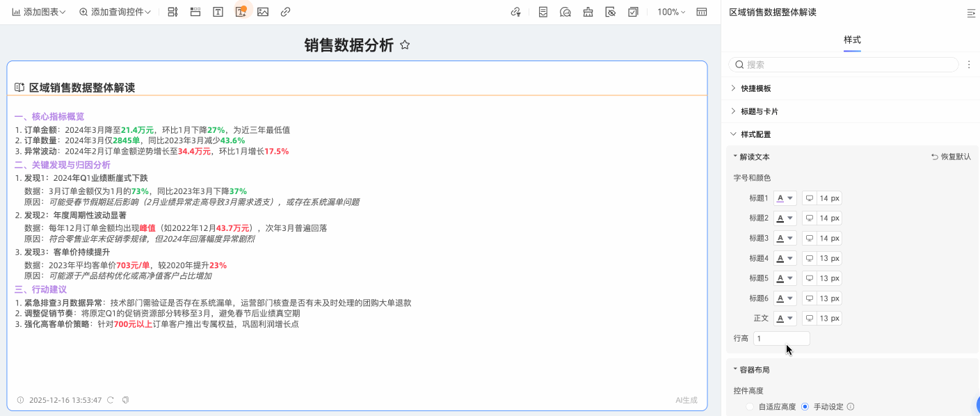Copy the interpretation text
The width and height of the screenshot is (980, 416).
(x=126, y=400)
